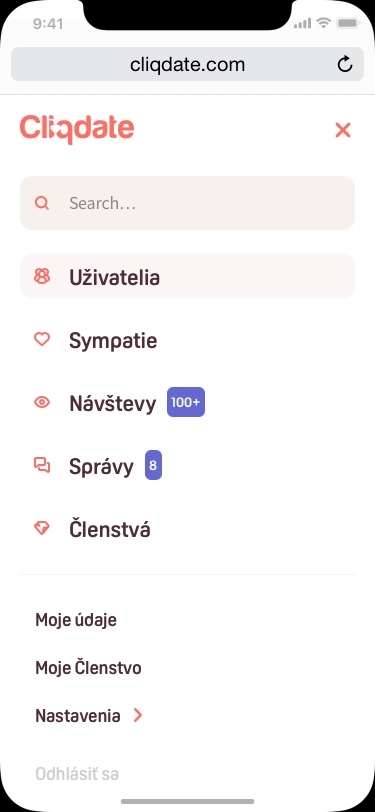
Task: Click the chat bubbles icon beside Správy
Action: click(42, 465)
